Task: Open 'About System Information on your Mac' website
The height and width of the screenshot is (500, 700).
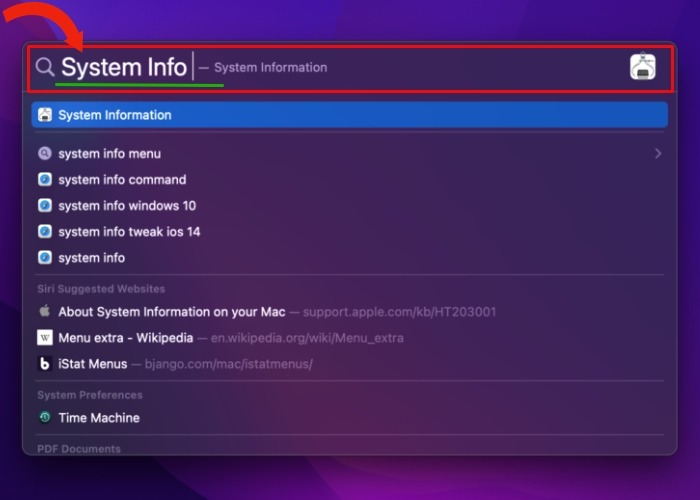Action: [350, 312]
